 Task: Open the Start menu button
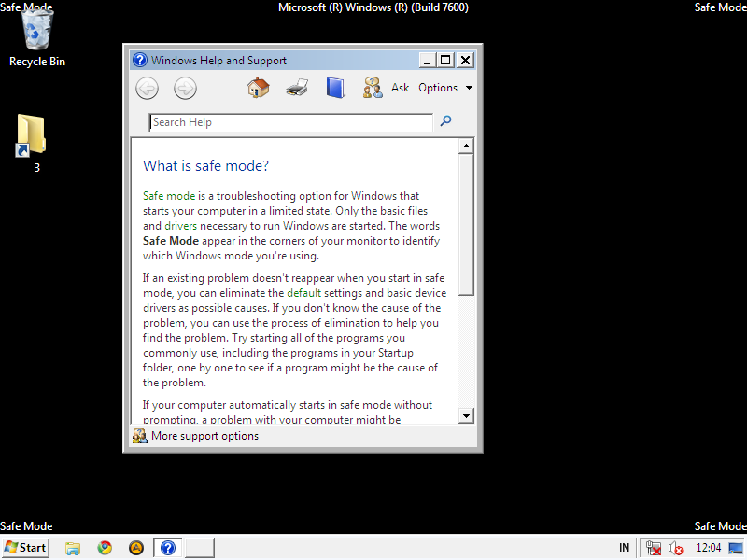(x=26, y=548)
